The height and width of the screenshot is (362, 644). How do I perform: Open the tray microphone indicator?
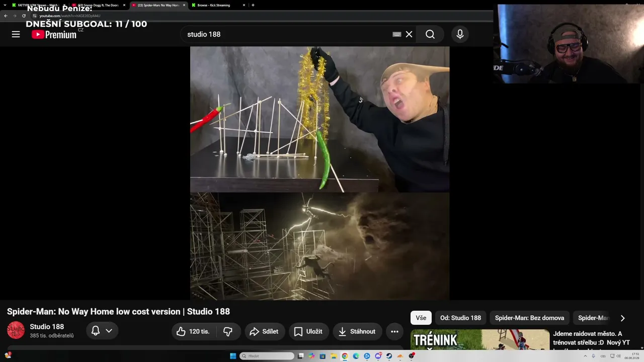click(593, 356)
